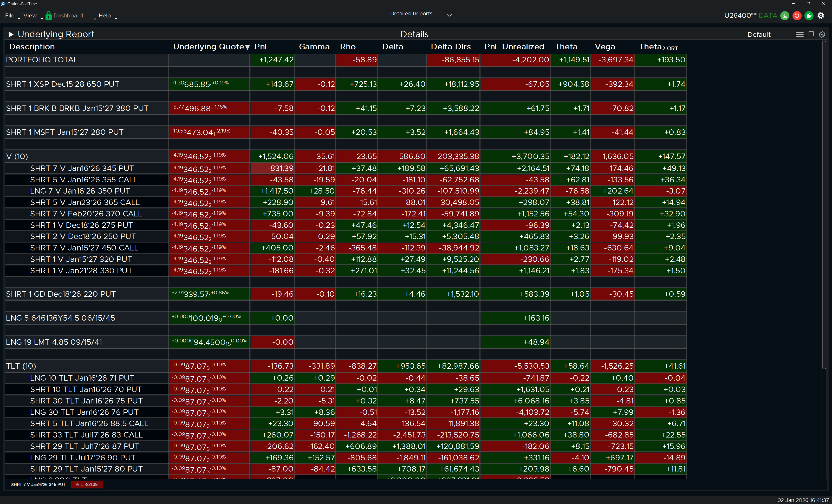
Task: Open the Help menu
Action: coord(105,16)
